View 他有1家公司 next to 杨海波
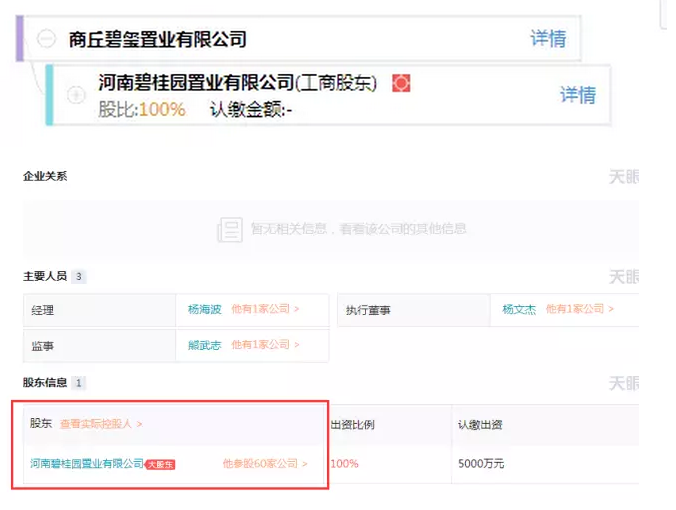The width and height of the screenshot is (676, 510). [x=265, y=309]
